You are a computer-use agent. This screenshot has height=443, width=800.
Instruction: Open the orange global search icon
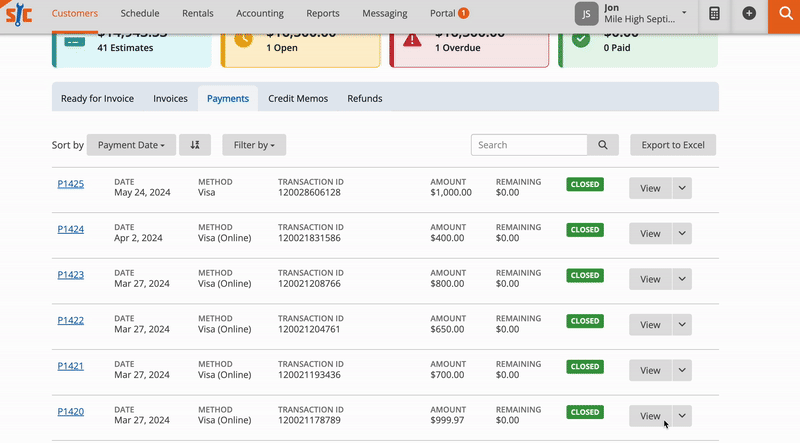coord(784,15)
